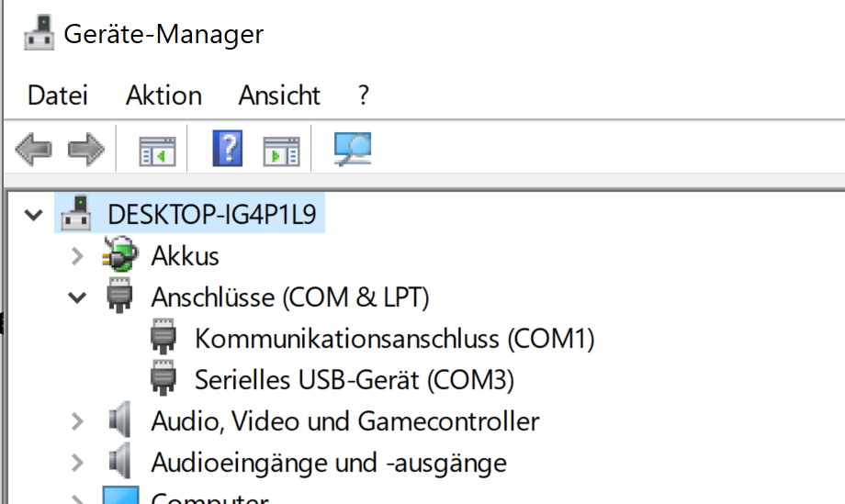Collapse the Anschlüsse (COM & LPT) category

[x=77, y=297]
